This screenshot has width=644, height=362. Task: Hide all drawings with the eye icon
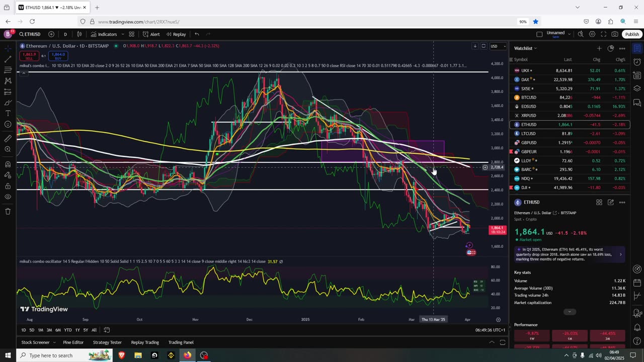point(8,197)
